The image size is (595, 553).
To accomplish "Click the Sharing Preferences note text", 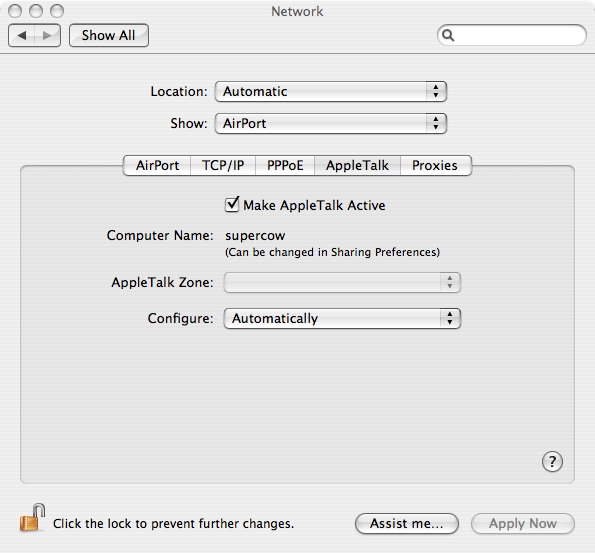I will click(332, 252).
